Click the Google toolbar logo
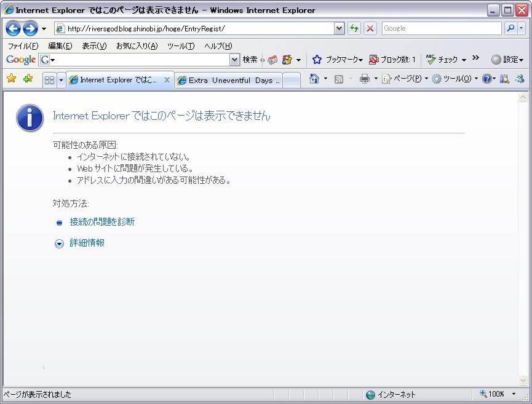This screenshot has height=404, width=532. click(x=21, y=60)
